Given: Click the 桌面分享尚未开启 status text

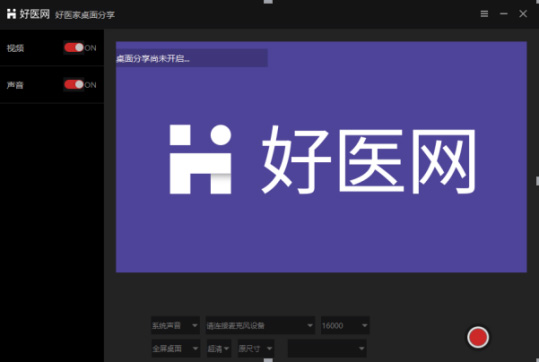Looking at the screenshot, I should click(x=153, y=59).
